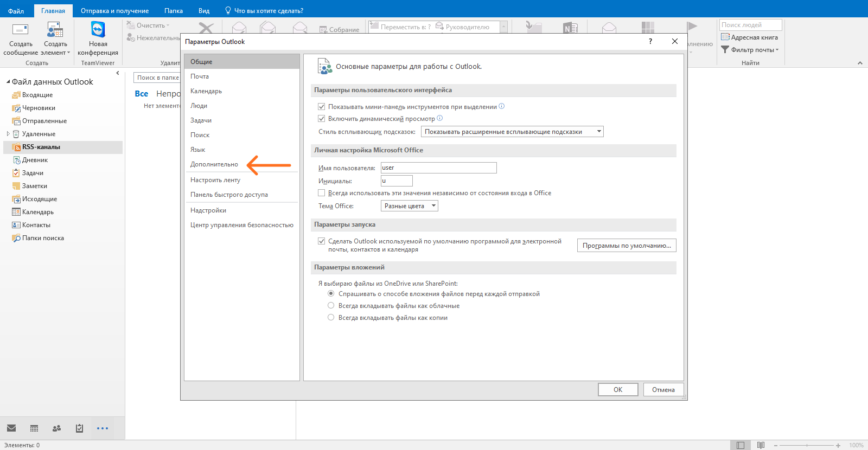868x450 pixels.
Task: Open the mail filter (Фильтр почты)
Action: (x=750, y=50)
